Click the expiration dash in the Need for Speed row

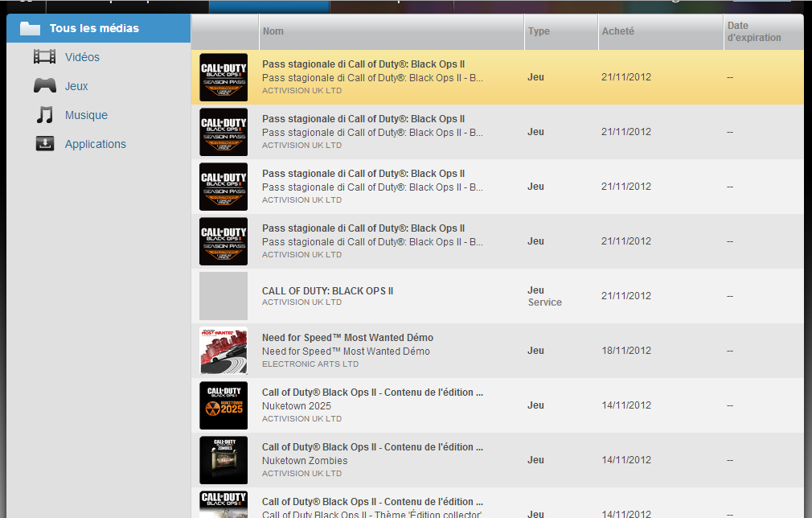click(730, 351)
